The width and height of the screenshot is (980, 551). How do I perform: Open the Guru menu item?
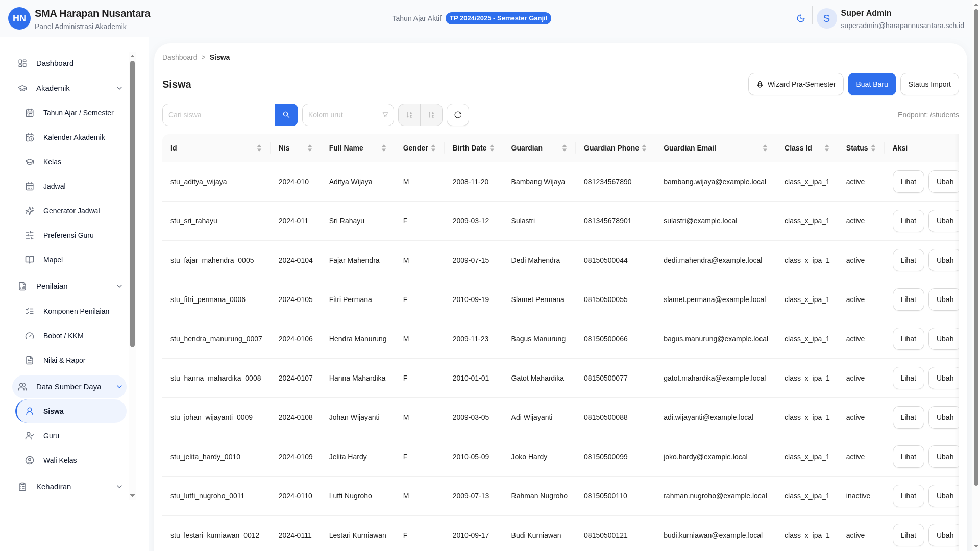tap(51, 436)
